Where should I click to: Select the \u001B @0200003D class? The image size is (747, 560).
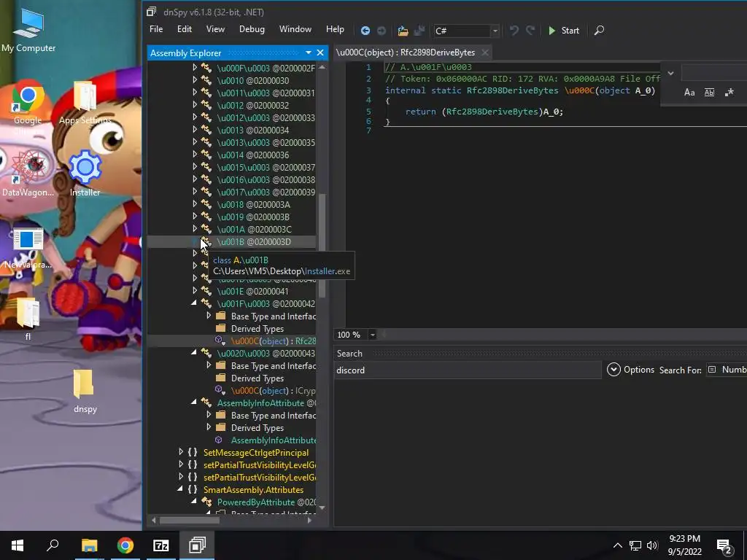pyautogui.click(x=254, y=242)
